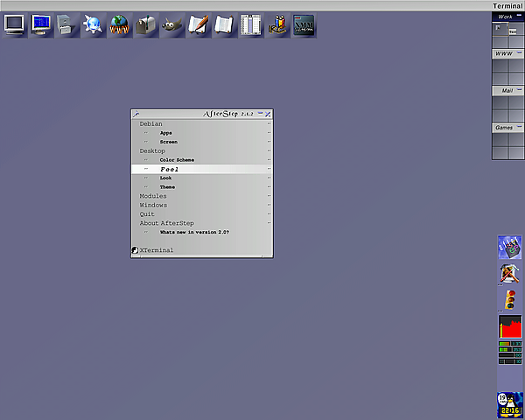This screenshot has height=420, width=525.
Task: Launch the blue-screen terminal monitor icon
Action: click(41, 25)
